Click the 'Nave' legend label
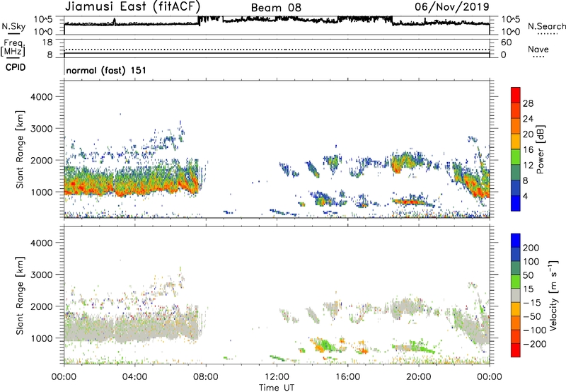Image resolution: width=566 pixels, height=392 pixels. [x=538, y=49]
